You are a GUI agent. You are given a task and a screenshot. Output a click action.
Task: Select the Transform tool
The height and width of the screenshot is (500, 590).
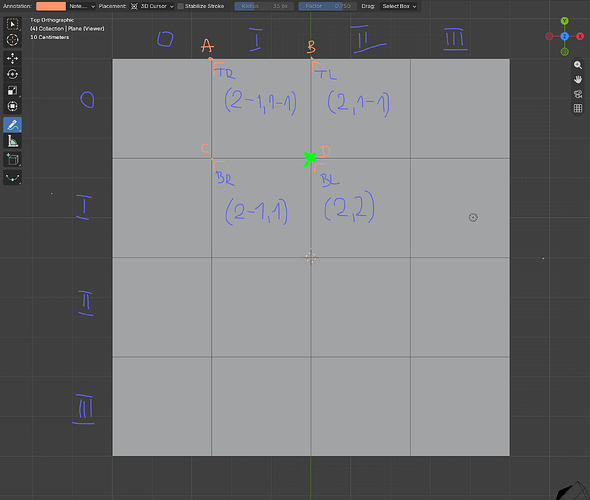point(12,106)
